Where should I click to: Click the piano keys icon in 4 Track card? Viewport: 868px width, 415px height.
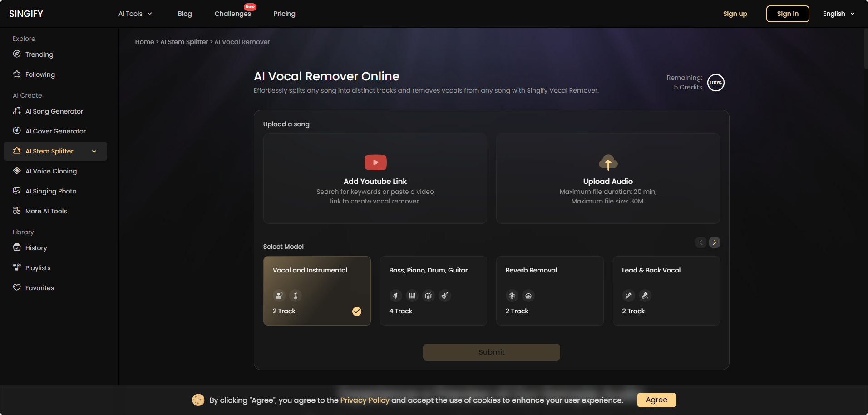[x=412, y=296]
